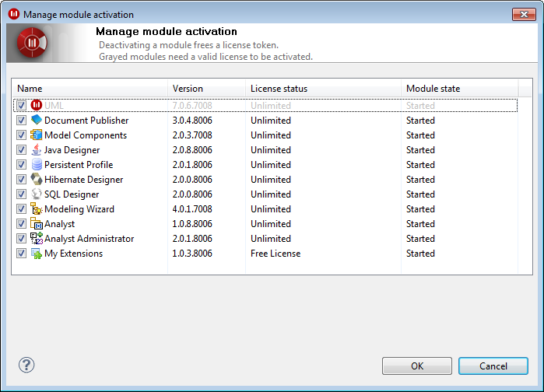Click the Document Publisher book icon
The width and height of the screenshot is (544, 392).
click(37, 120)
